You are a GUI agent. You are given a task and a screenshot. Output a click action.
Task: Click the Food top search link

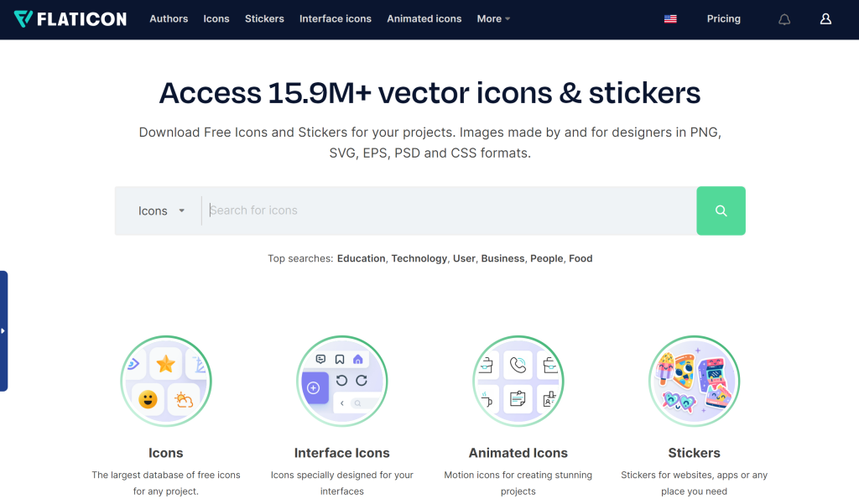tap(580, 258)
